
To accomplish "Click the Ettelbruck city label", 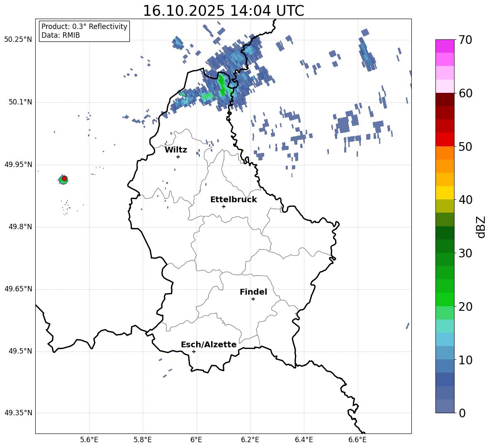I will pyautogui.click(x=233, y=200).
